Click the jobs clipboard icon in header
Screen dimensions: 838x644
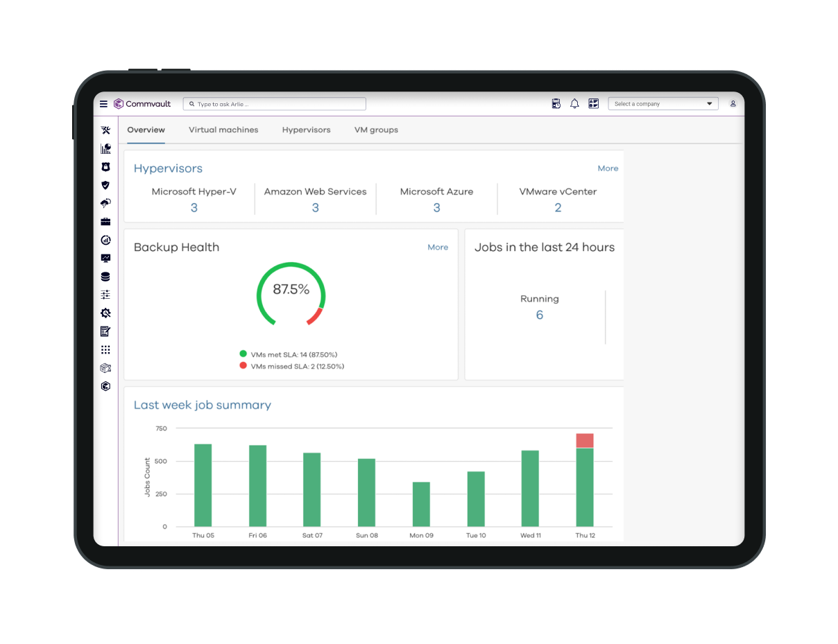556,104
